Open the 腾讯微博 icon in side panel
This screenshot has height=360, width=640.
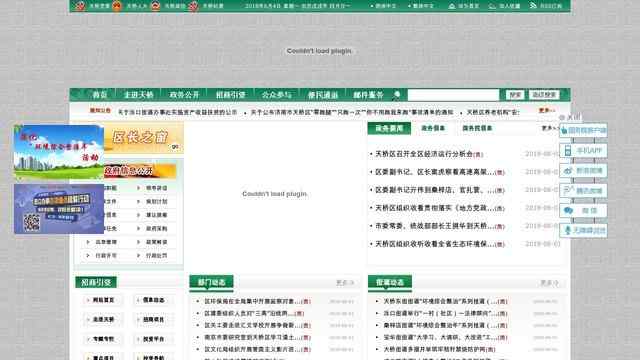568,191
